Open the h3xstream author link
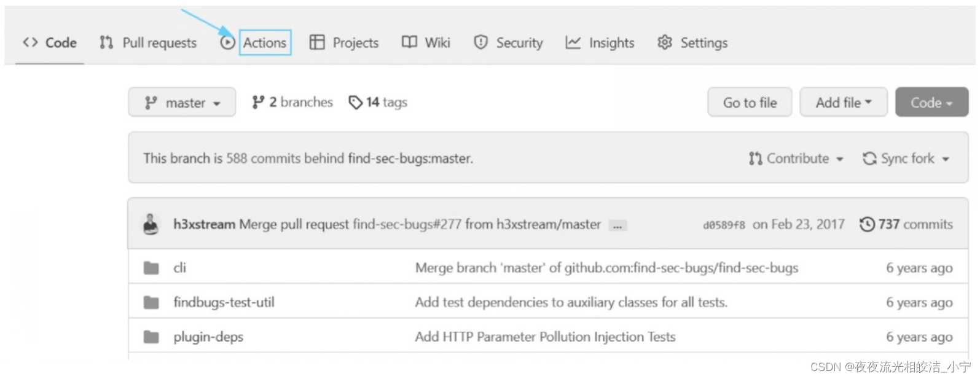 pyautogui.click(x=204, y=224)
